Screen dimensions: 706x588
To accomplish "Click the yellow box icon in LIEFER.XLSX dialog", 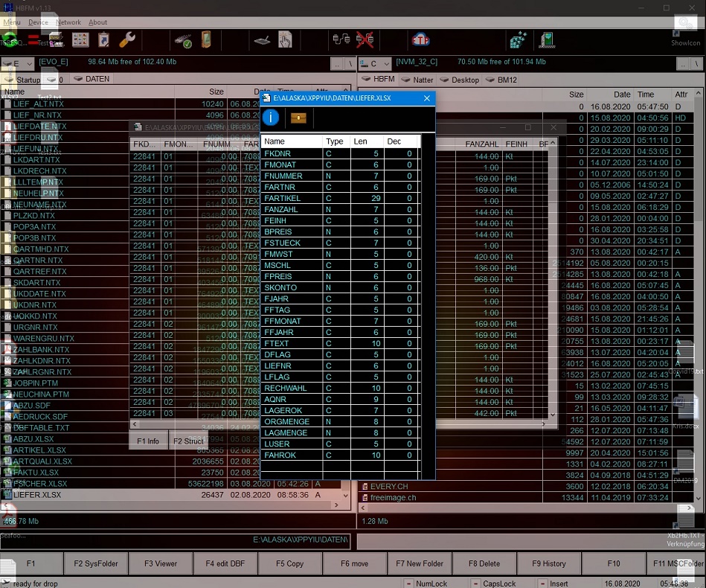I will pos(298,118).
